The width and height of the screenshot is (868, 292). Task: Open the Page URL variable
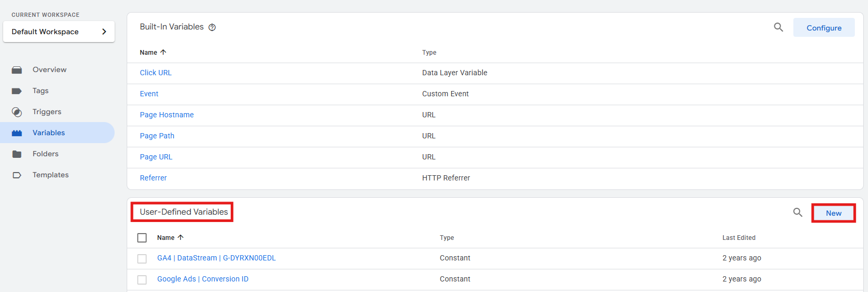click(x=156, y=157)
